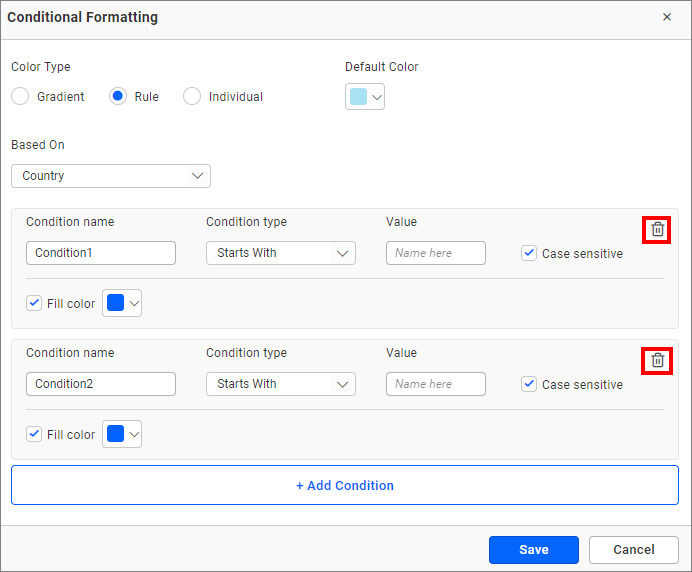Delete Condition1 using its trash icon
The width and height of the screenshot is (692, 572).
point(657,229)
